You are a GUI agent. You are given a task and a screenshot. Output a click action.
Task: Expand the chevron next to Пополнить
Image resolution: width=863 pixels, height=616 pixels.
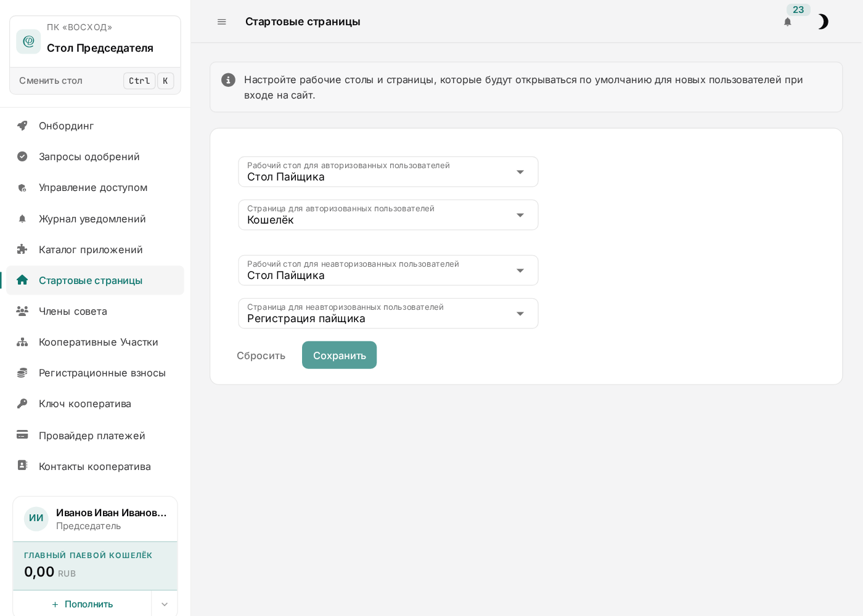[x=165, y=604]
